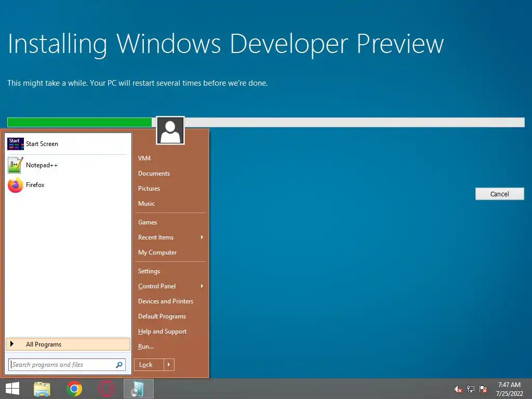Expand the Control Panel submenu arrow
Image resolution: width=532 pixels, height=399 pixels.
(202, 286)
